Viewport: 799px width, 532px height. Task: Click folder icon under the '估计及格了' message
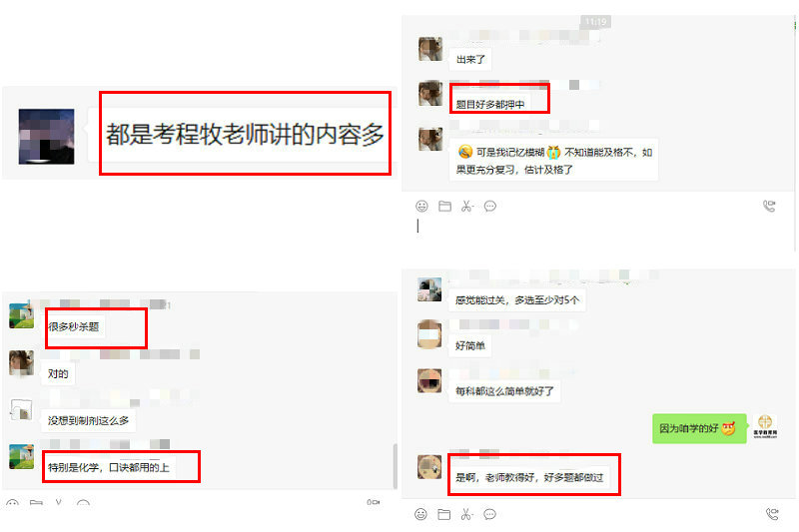[444, 207]
